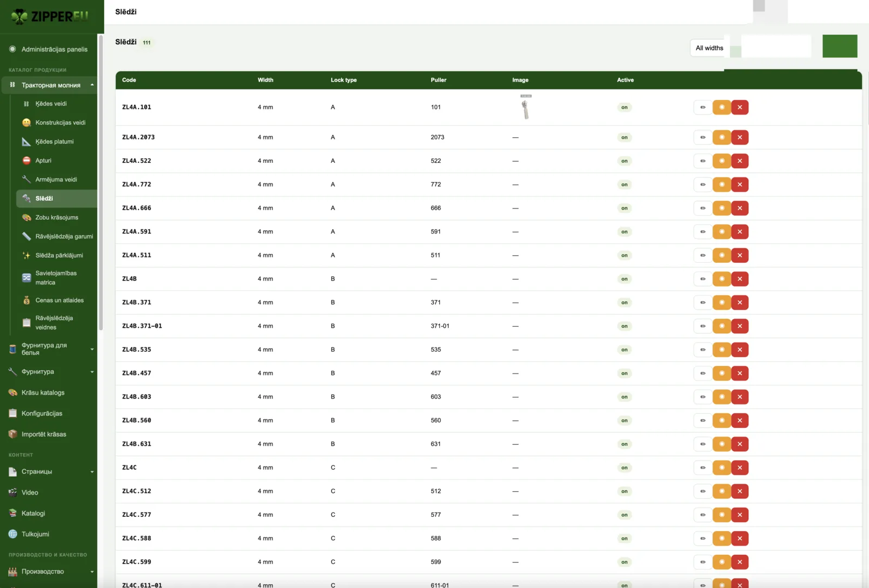Open Apturi stop-sign icon in sidebar
The width and height of the screenshot is (869, 588).
27,161
